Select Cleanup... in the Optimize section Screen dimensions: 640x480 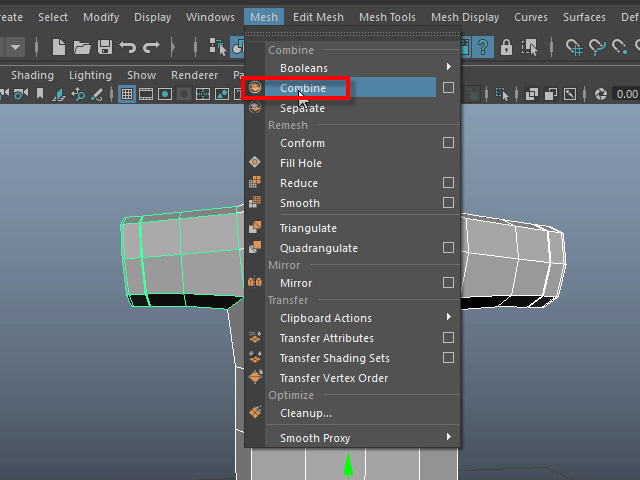pyautogui.click(x=305, y=413)
